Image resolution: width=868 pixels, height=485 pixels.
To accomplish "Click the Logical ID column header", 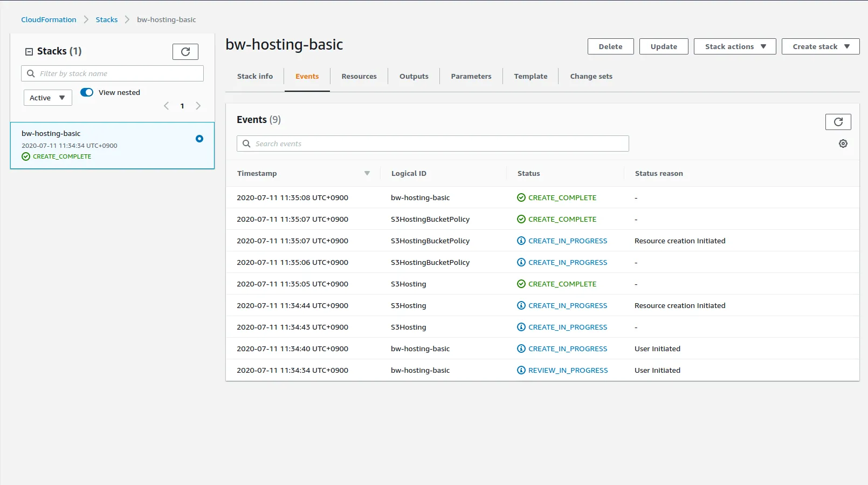I will 409,173.
